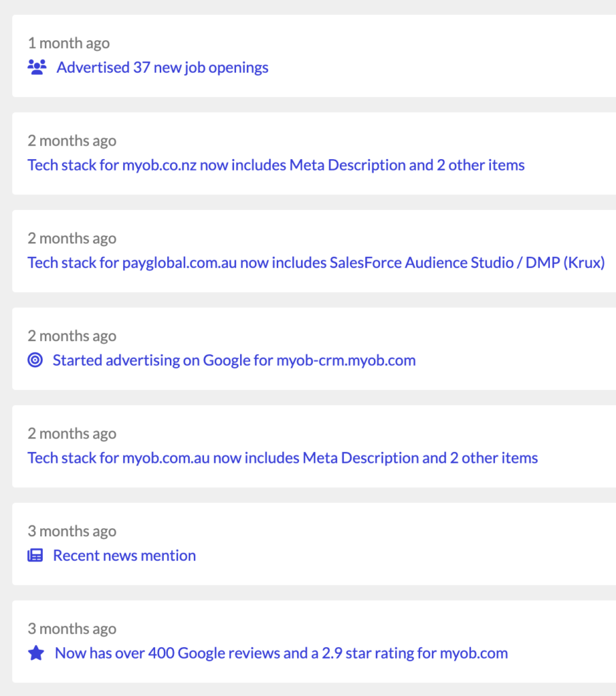This screenshot has height=696, width=616.
Task: Open the myob.co.nz tech stack update link
Action: (276, 165)
